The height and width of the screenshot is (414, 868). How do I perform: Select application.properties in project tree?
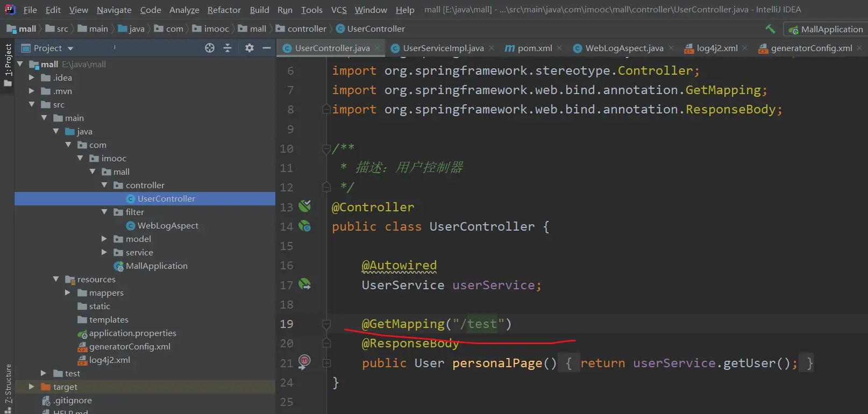click(132, 333)
